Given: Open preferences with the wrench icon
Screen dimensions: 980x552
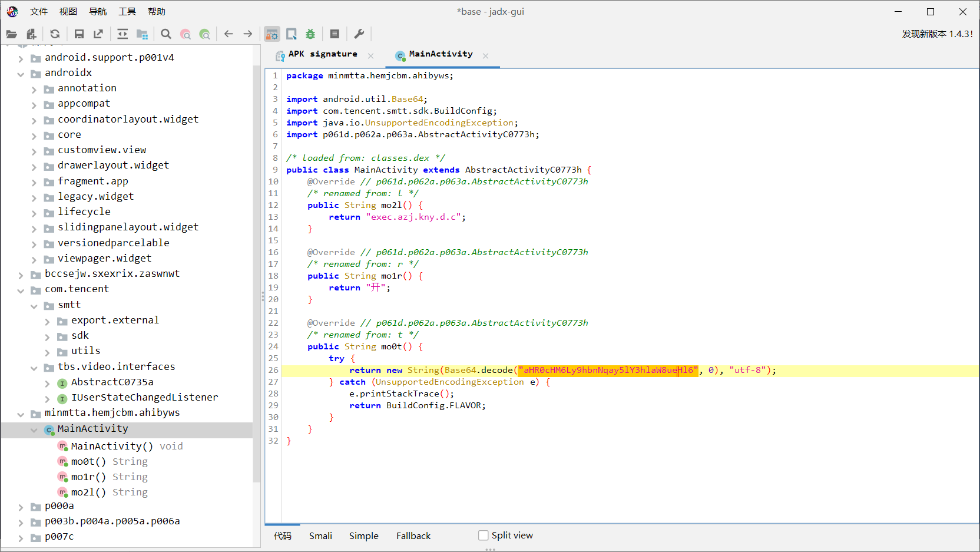Looking at the screenshot, I should [x=359, y=34].
